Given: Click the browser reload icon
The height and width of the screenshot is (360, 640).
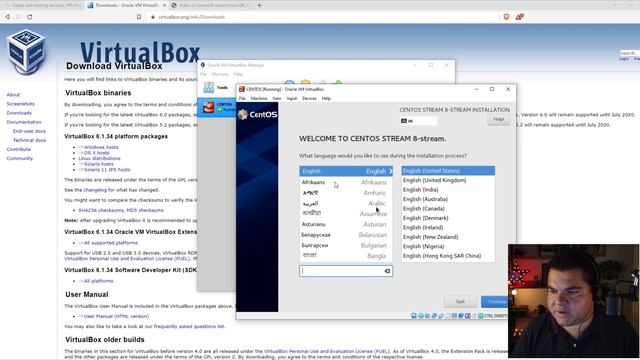Looking at the screenshot, I should 29,17.
